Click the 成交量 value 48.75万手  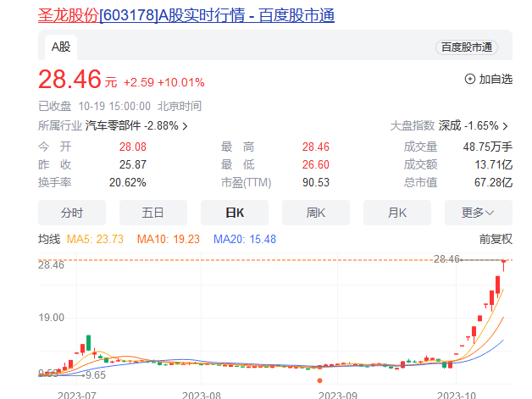pos(488,147)
